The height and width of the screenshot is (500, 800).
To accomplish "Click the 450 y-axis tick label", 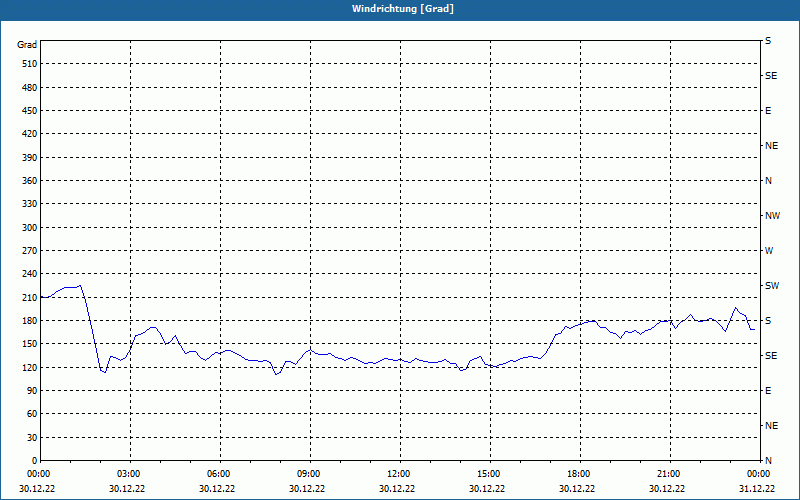I will pyautogui.click(x=30, y=111).
